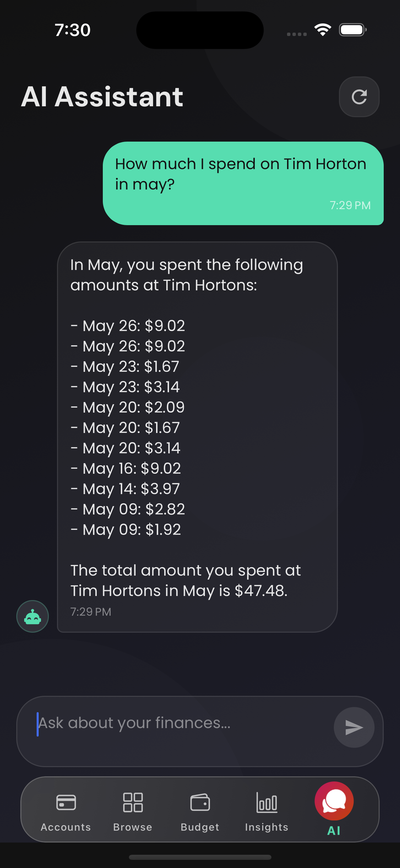Tap the 'AI Assistant' page title
The width and height of the screenshot is (400, 868).
point(102,97)
